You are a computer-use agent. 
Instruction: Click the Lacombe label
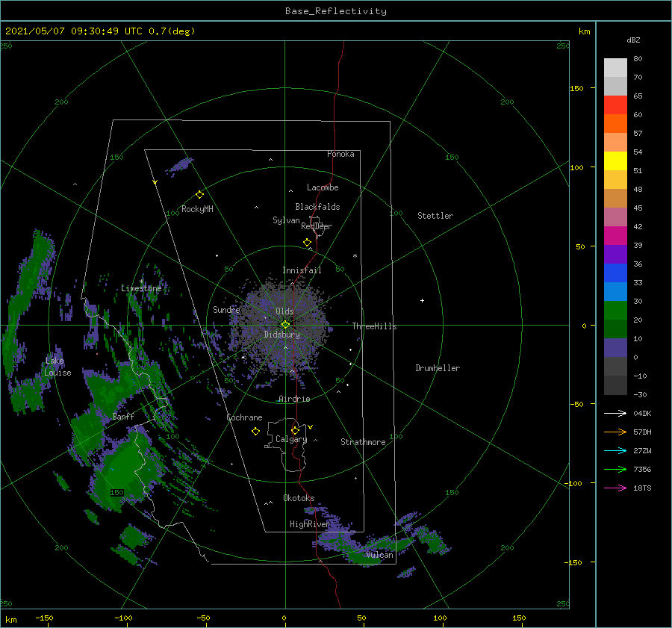click(x=323, y=187)
